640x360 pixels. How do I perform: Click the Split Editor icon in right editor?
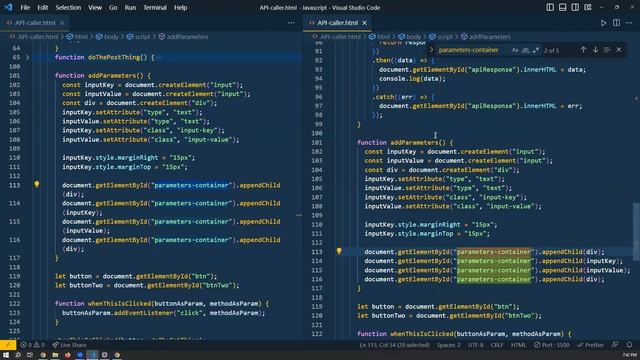coord(616,23)
